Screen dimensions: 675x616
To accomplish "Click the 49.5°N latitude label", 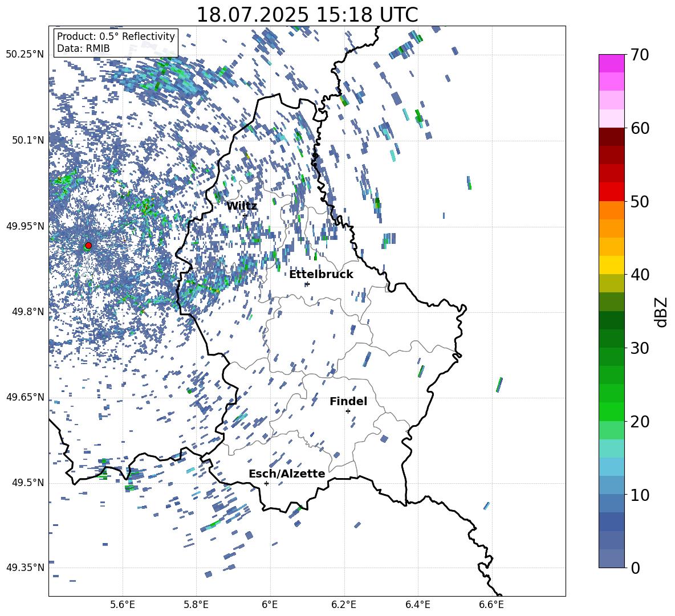I will [x=28, y=483].
